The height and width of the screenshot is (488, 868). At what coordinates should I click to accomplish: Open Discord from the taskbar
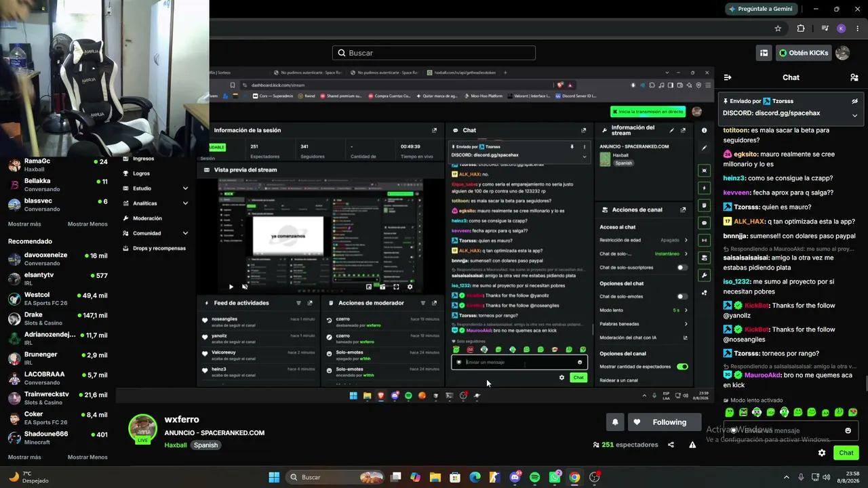[x=515, y=477]
